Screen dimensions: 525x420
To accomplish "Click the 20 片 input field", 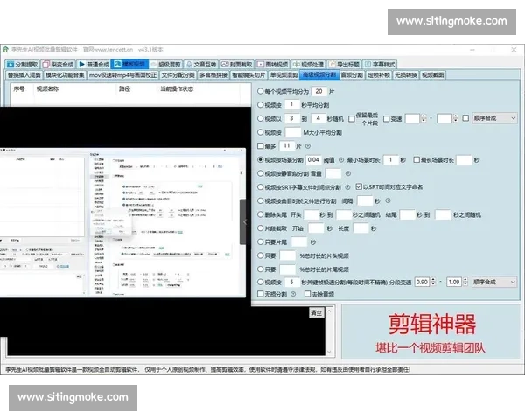I will pyautogui.click(x=318, y=91).
